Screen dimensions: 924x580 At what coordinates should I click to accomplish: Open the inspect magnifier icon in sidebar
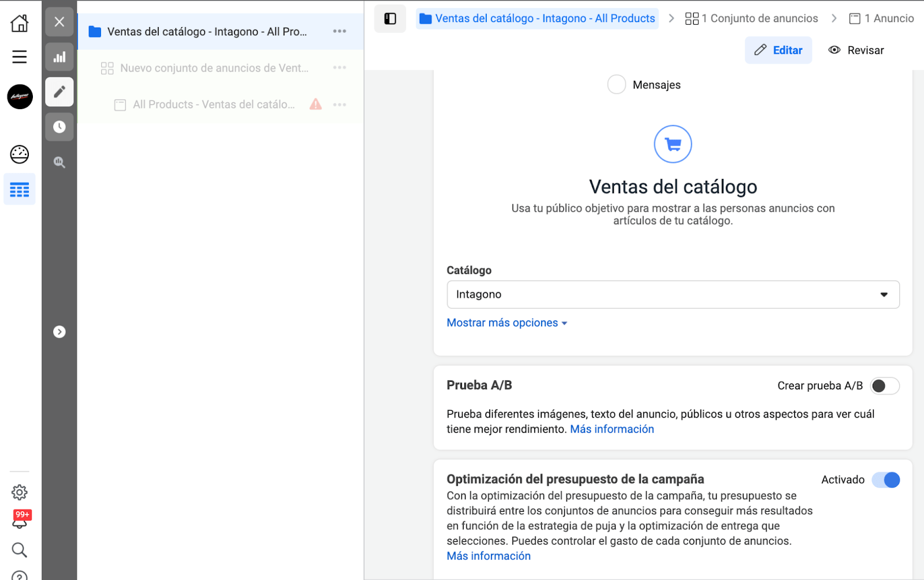click(59, 162)
